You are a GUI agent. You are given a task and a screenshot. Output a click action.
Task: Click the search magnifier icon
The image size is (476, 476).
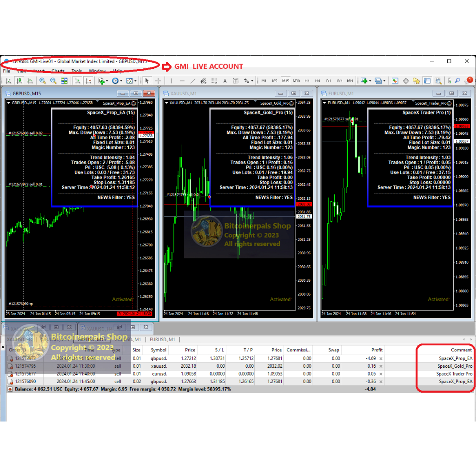point(457,81)
